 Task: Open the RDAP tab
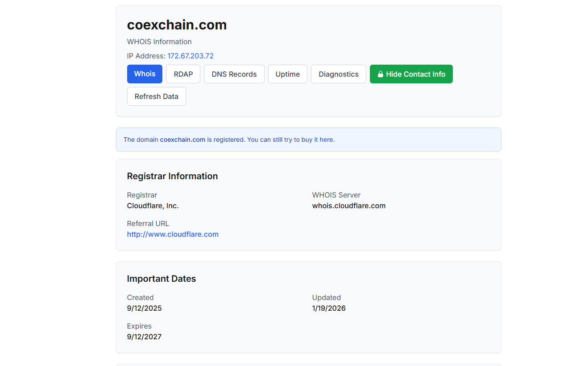[x=183, y=74]
